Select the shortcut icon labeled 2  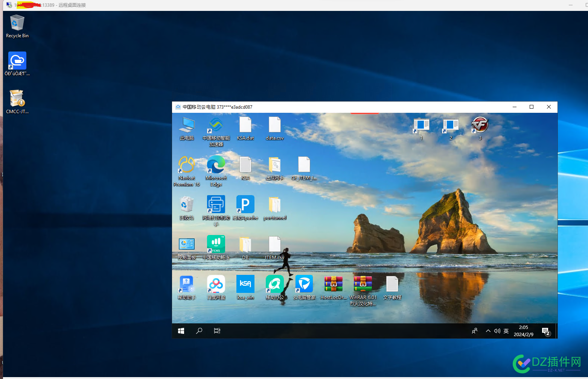click(451, 125)
